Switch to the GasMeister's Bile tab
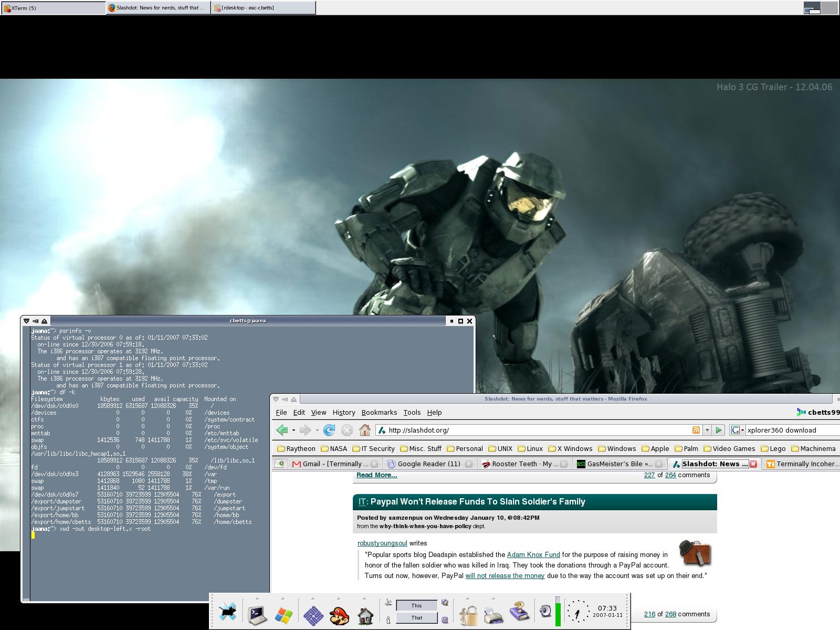840x630 pixels. [x=619, y=464]
